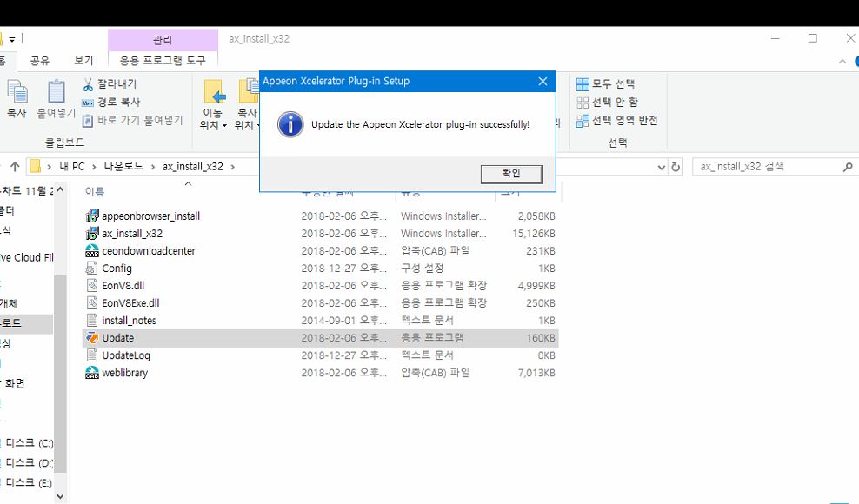This screenshot has width=859, height=504.
Task: Minimize the Explorer window
Action: (776, 38)
